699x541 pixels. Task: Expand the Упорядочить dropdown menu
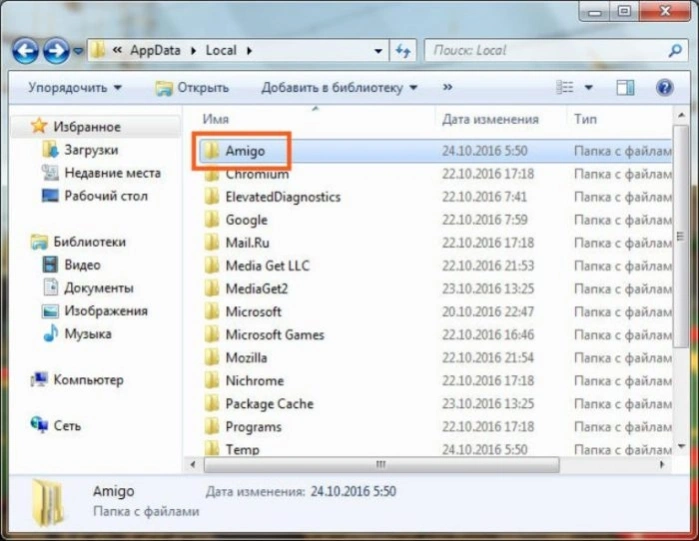tap(75, 88)
